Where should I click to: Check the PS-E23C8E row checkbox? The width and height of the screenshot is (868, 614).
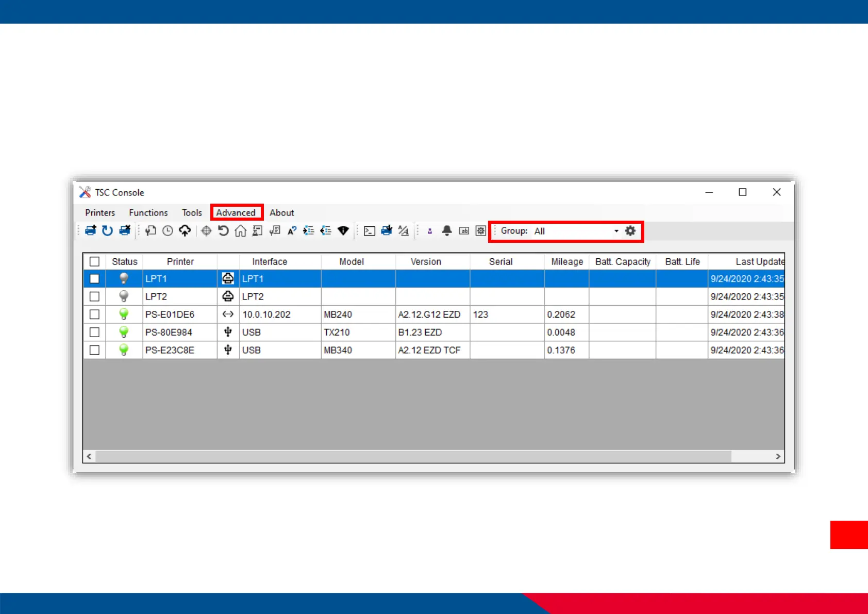coord(94,350)
